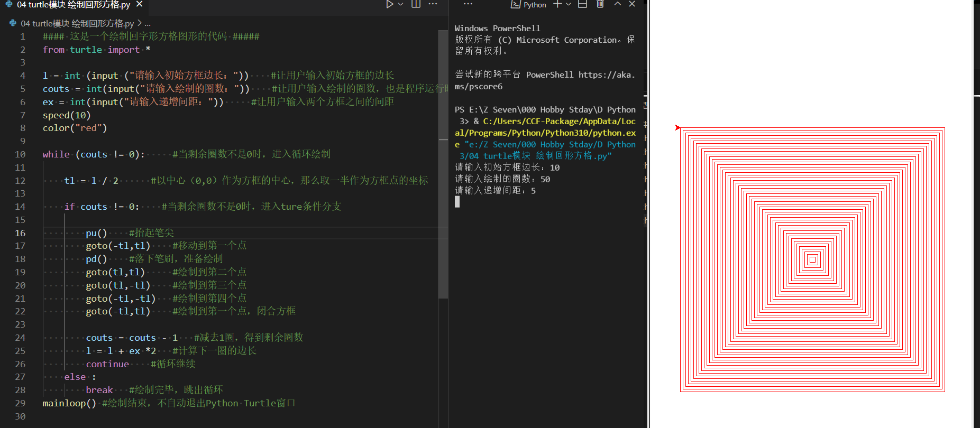Open the terminal panel's ellipsis views menu
Viewport: 980px width, 428px height.
click(x=468, y=4)
